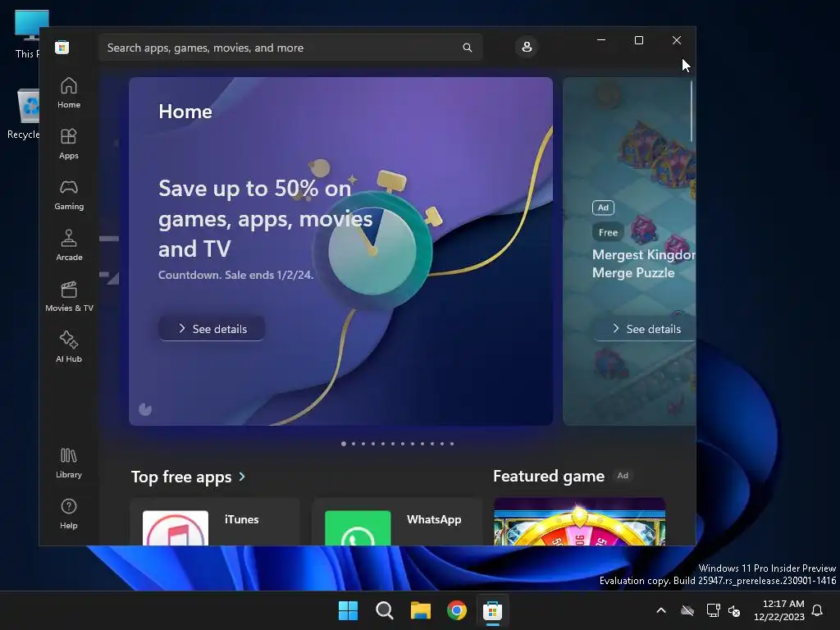Select the This PC desktop icon
840x630 pixels.
coord(27,33)
